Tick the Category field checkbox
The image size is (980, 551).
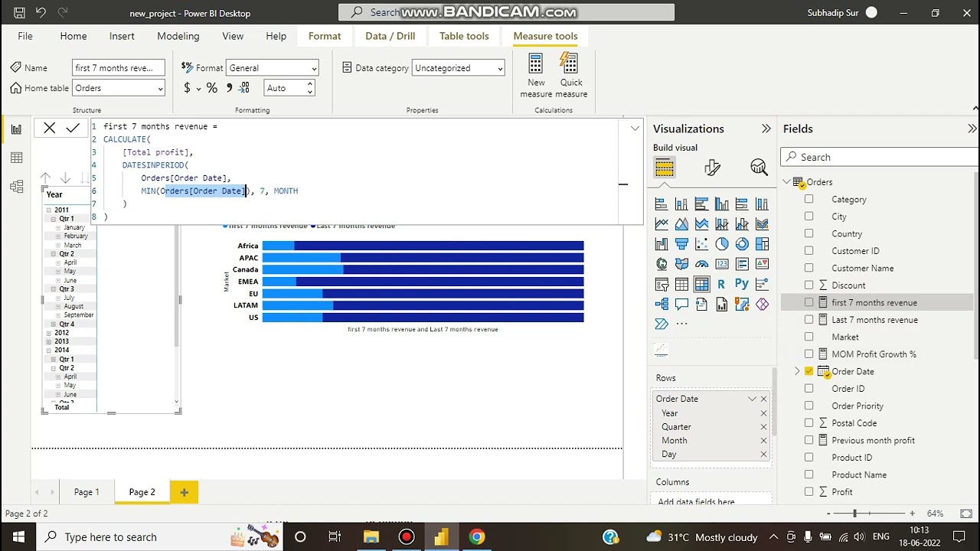click(808, 199)
